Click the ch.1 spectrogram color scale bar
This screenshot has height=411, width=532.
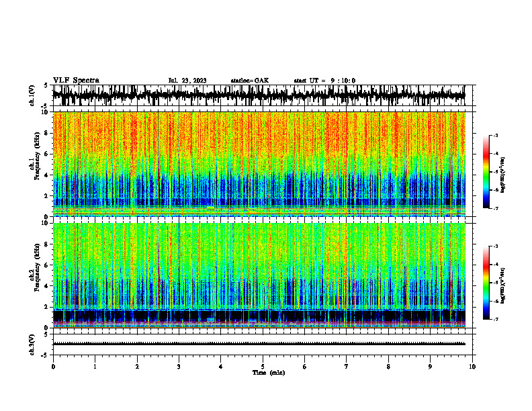pos(486,172)
